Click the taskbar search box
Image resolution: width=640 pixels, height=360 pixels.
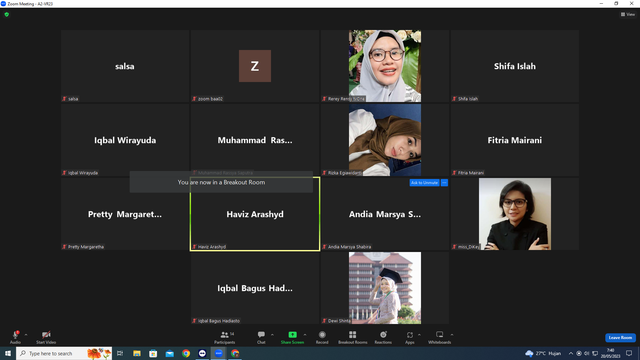click(x=64, y=353)
